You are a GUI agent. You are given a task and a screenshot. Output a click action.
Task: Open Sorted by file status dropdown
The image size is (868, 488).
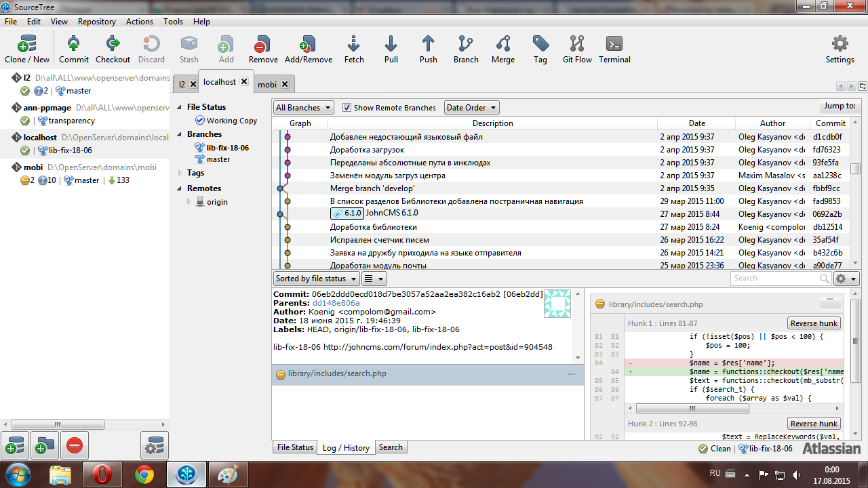(x=315, y=279)
